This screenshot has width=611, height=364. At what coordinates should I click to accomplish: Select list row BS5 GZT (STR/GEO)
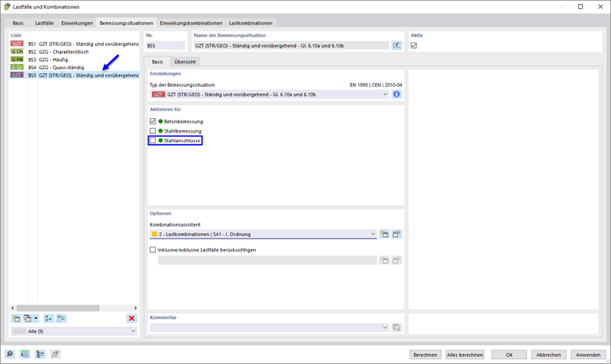(75, 76)
